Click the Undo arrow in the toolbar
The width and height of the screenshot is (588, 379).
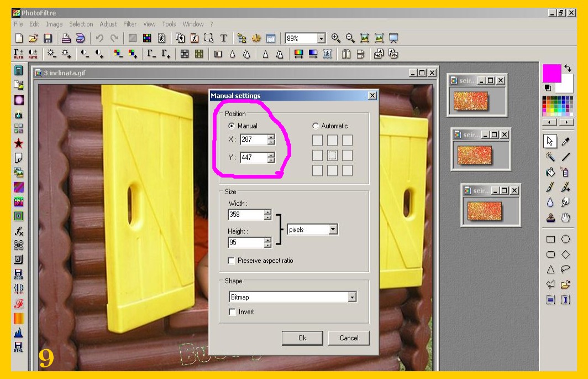(x=99, y=38)
